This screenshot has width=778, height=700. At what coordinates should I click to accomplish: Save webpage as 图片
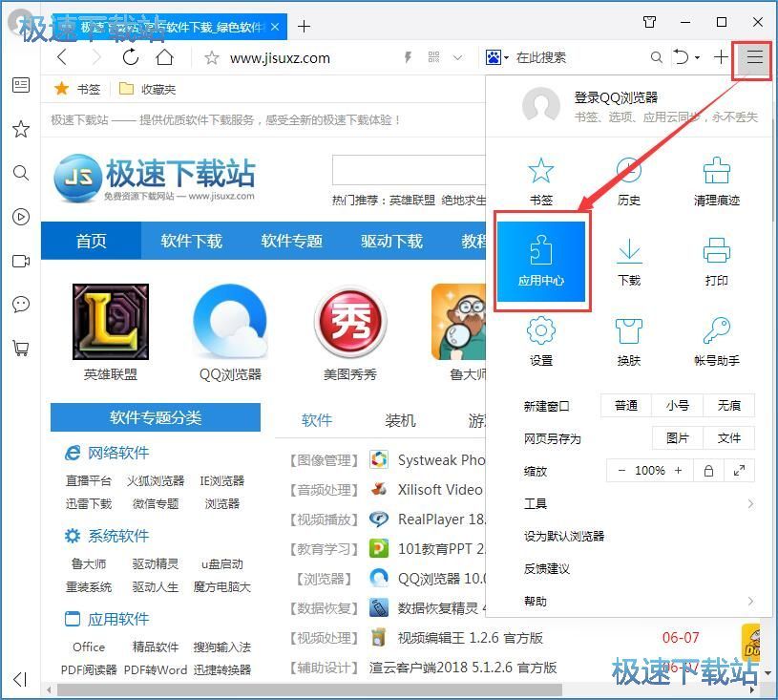tap(678, 438)
